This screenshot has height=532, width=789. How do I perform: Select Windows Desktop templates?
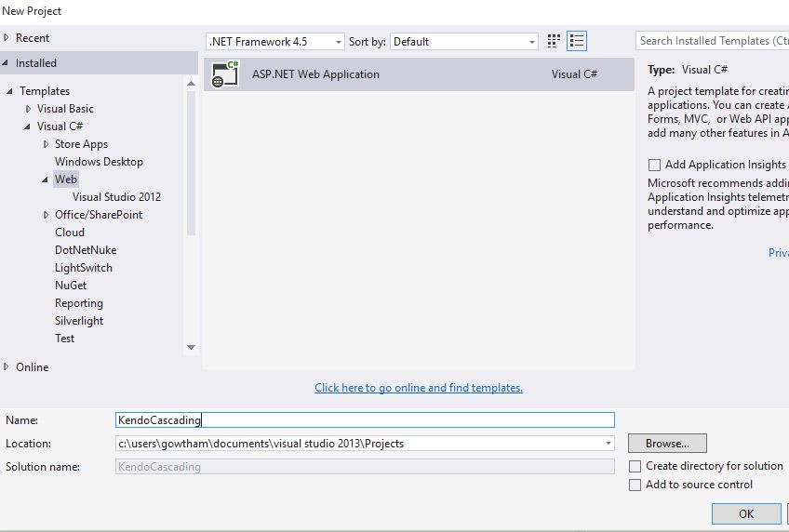pyautogui.click(x=99, y=162)
